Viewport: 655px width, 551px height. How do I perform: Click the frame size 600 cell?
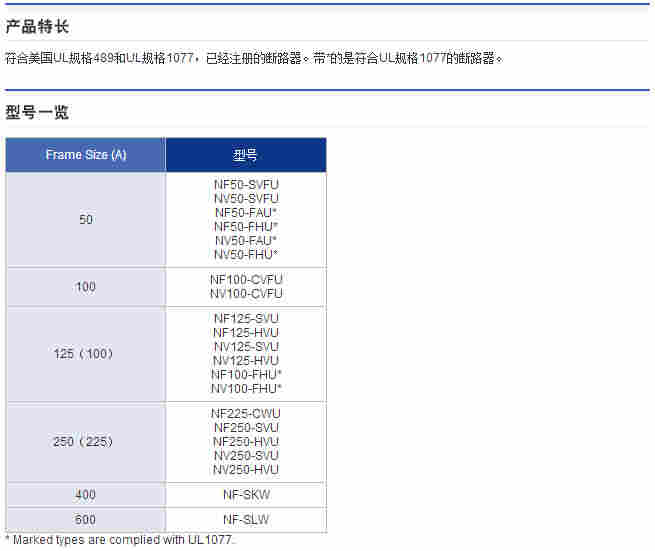pyautogui.click(x=86, y=520)
